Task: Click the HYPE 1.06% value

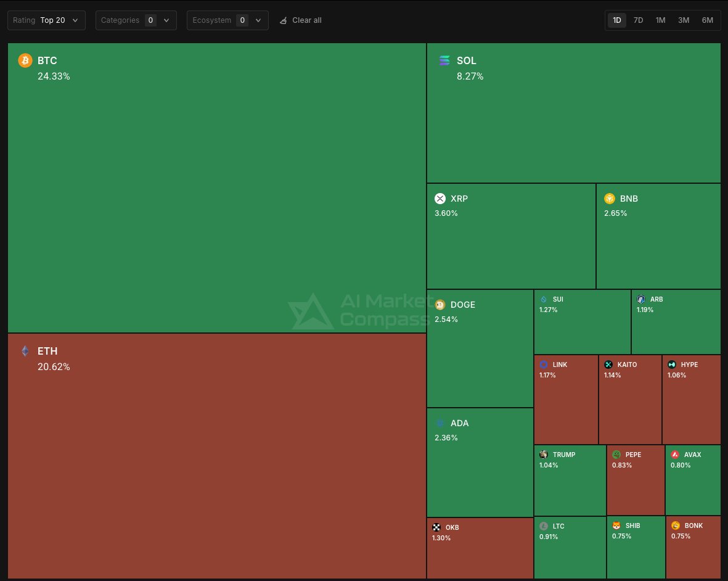Action: pyautogui.click(x=677, y=375)
